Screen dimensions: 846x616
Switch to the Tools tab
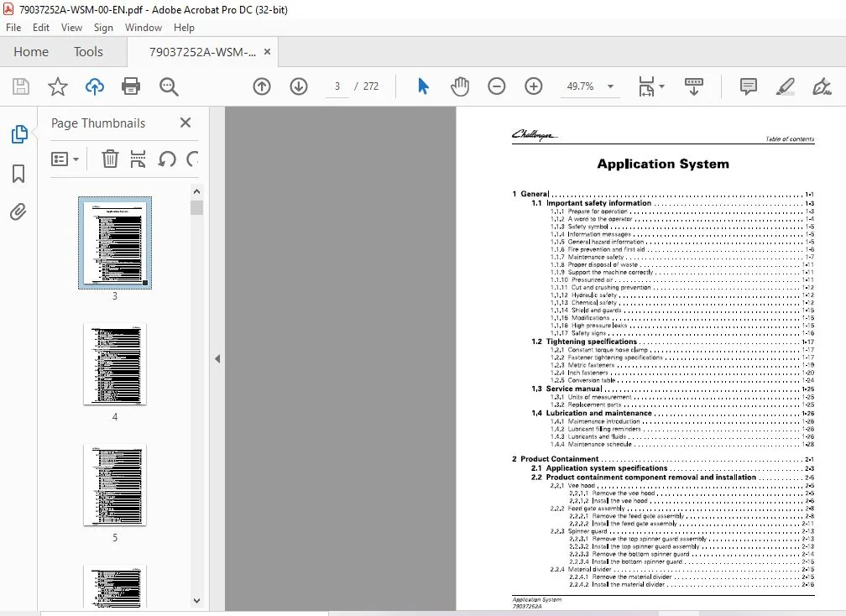tap(88, 52)
